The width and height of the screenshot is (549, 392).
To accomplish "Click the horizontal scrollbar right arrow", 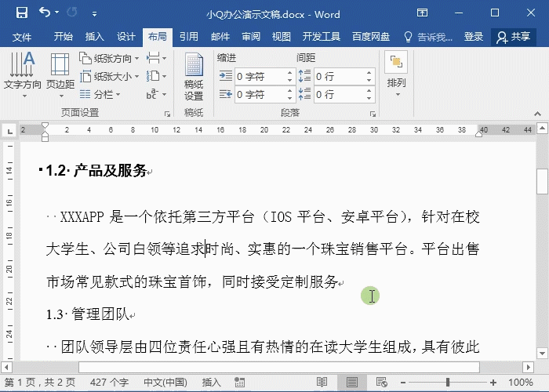I will coord(528,368).
